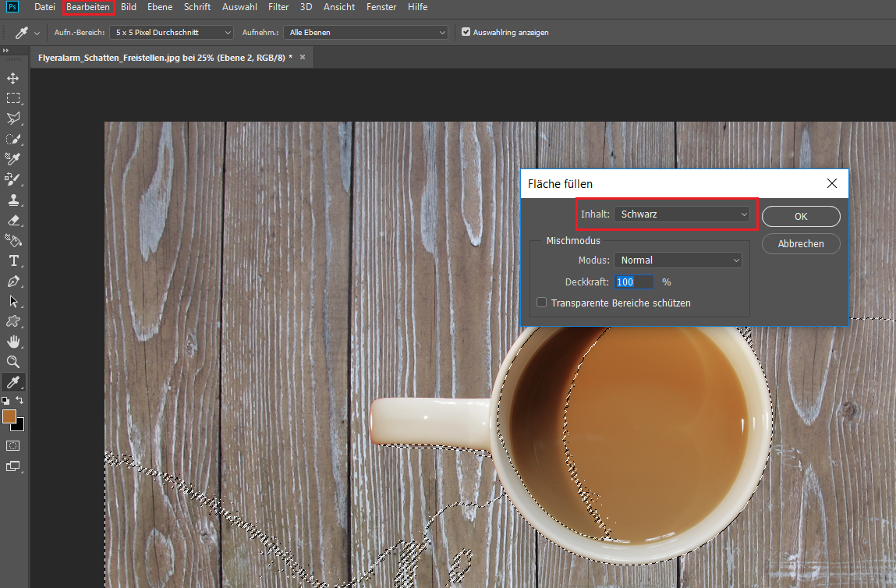Click the brown foreground color swatch
The height and width of the screenshot is (588, 896).
tap(9, 416)
